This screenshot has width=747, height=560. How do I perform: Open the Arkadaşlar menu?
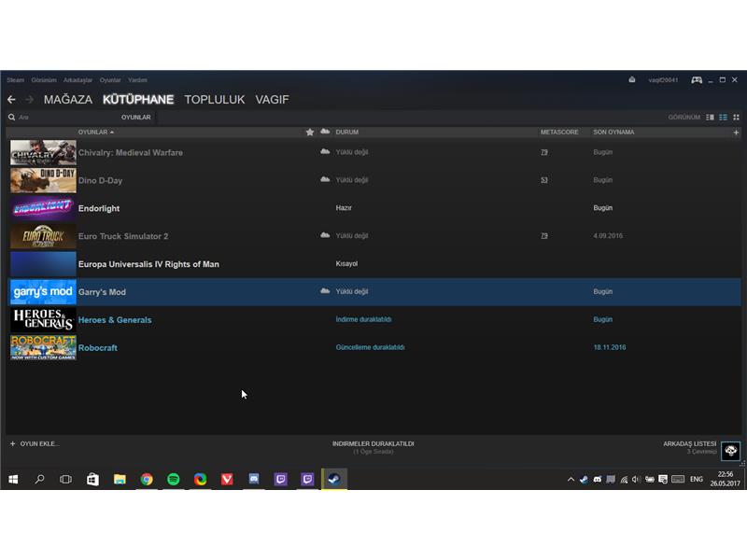pyautogui.click(x=78, y=80)
